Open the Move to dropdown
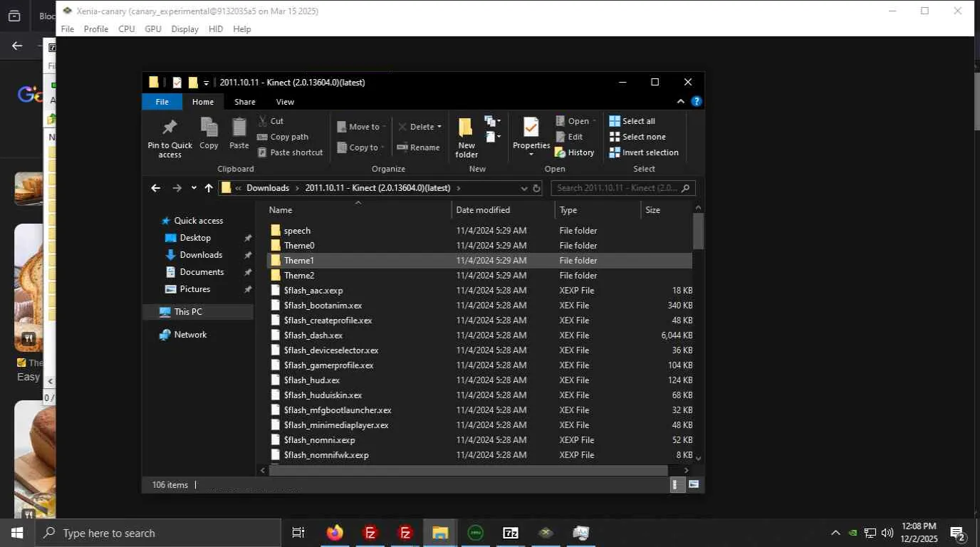The width and height of the screenshot is (980, 547). click(x=362, y=127)
